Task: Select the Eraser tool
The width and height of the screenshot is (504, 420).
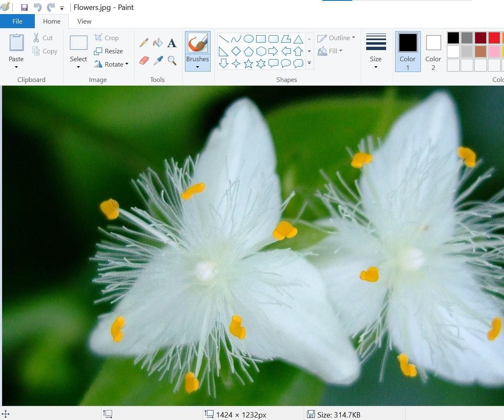Action: [x=144, y=60]
